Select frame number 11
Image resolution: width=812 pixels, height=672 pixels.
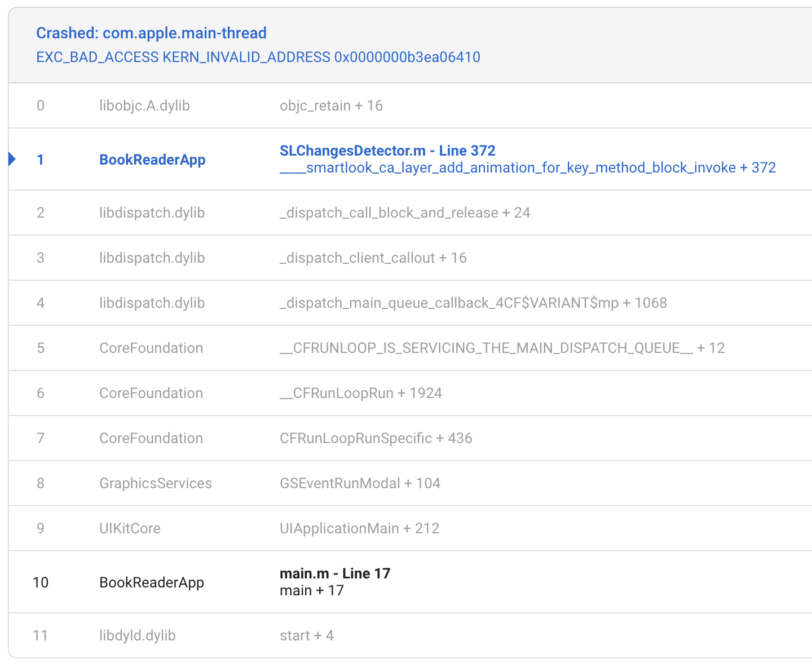(x=41, y=635)
